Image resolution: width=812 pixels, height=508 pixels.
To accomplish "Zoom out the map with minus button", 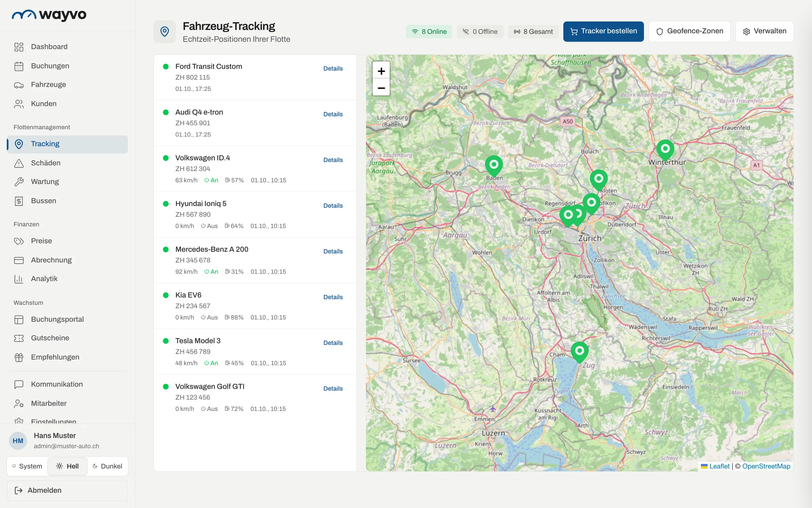I will tap(381, 88).
